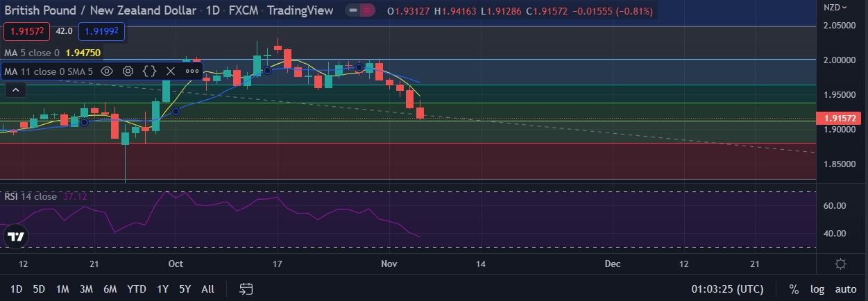Set the range to 5D
The width and height of the screenshot is (868, 301).
[39, 289]
